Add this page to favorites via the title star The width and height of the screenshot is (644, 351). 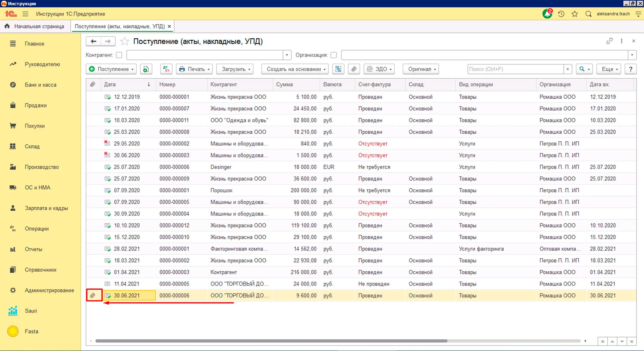(125, 41)
